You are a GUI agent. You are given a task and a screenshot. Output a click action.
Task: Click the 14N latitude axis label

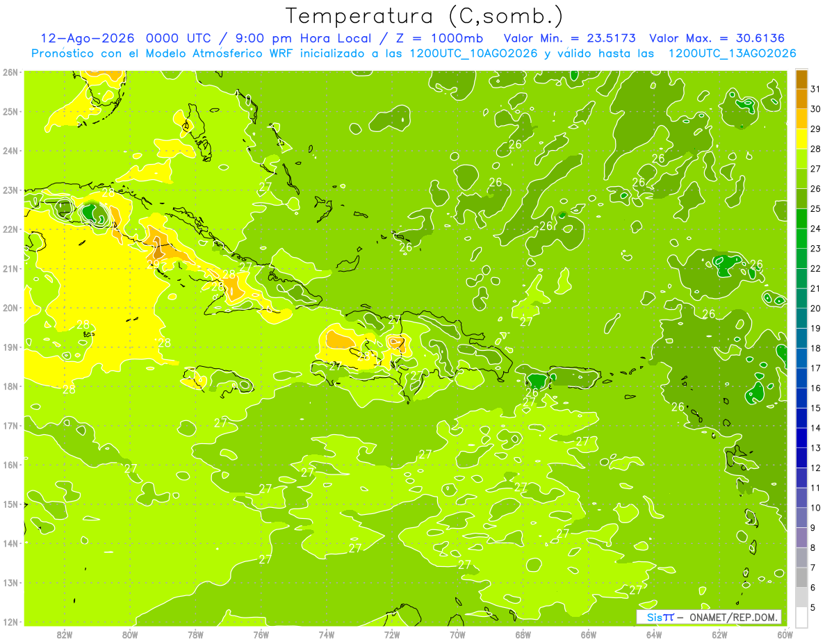(x=10, y=543)
